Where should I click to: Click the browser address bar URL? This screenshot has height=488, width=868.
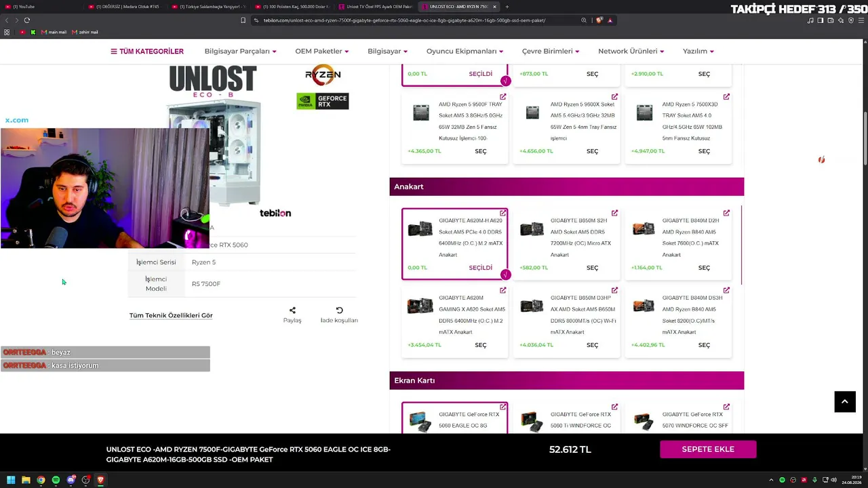(404, 20)
